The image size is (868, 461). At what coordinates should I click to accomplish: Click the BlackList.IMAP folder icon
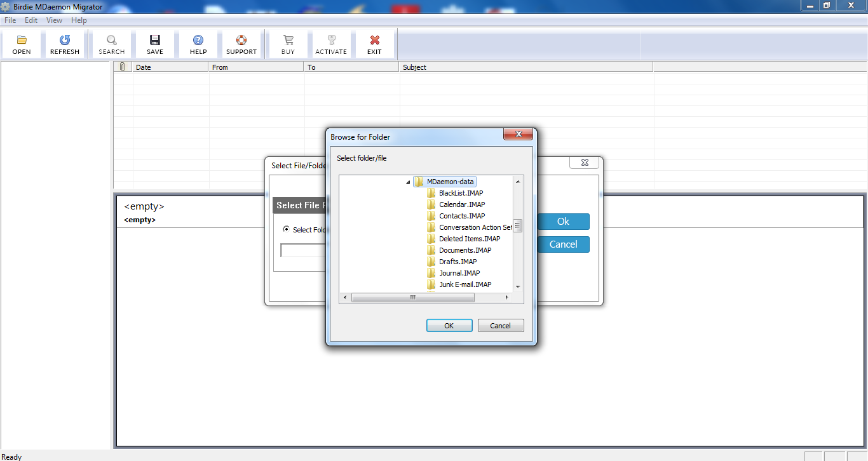(x=431, y=193)
